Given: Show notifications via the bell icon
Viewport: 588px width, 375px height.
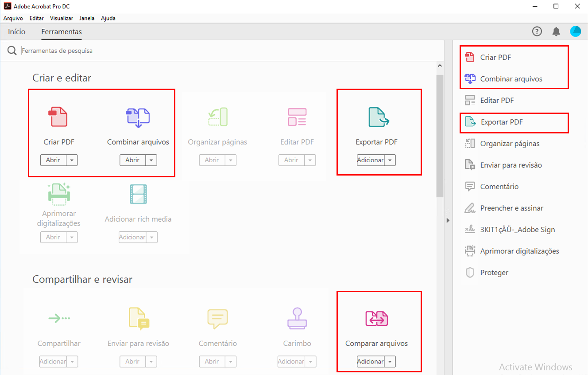Looking at the screenshot, I should coord(556,31).
